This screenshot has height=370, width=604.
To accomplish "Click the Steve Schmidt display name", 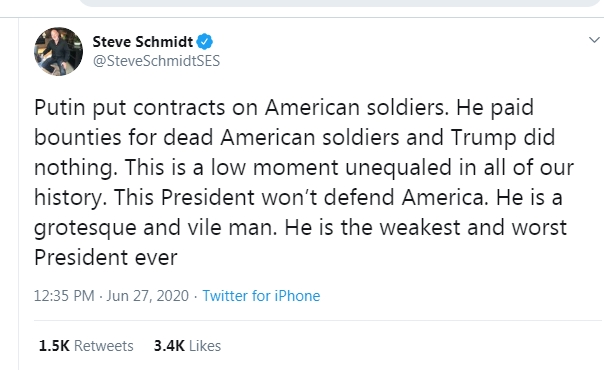I will click(143, 42).
